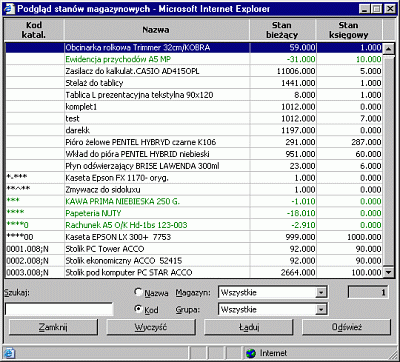Select row Papeteria NUTY
The image size is (400, 362).
194,213
